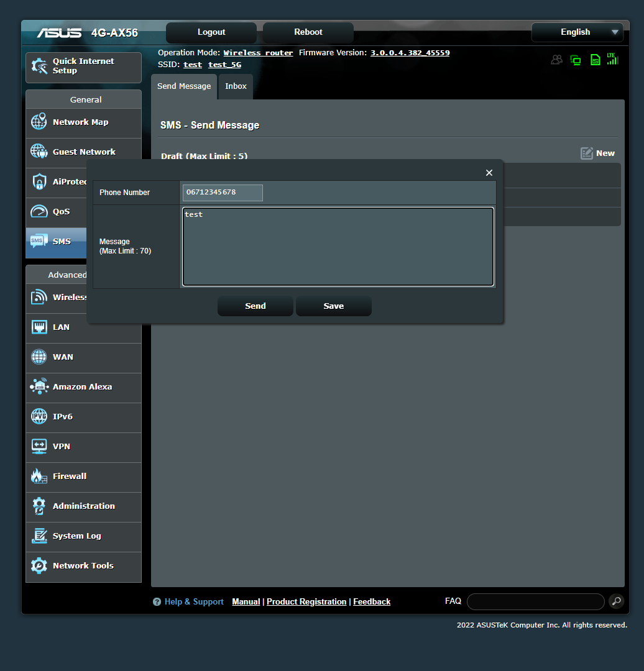Click the Amazon Alexa icon
The image size is (644, 671).
click(39, 386)
